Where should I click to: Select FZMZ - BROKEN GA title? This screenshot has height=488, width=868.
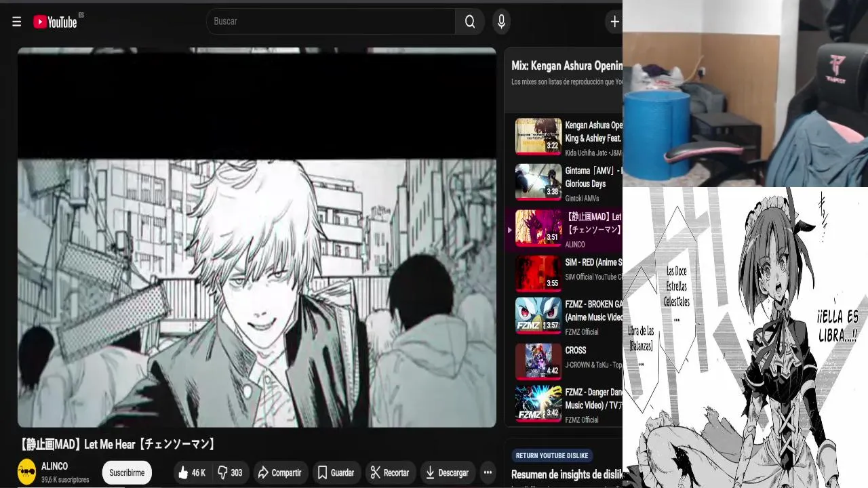[593, 310]
